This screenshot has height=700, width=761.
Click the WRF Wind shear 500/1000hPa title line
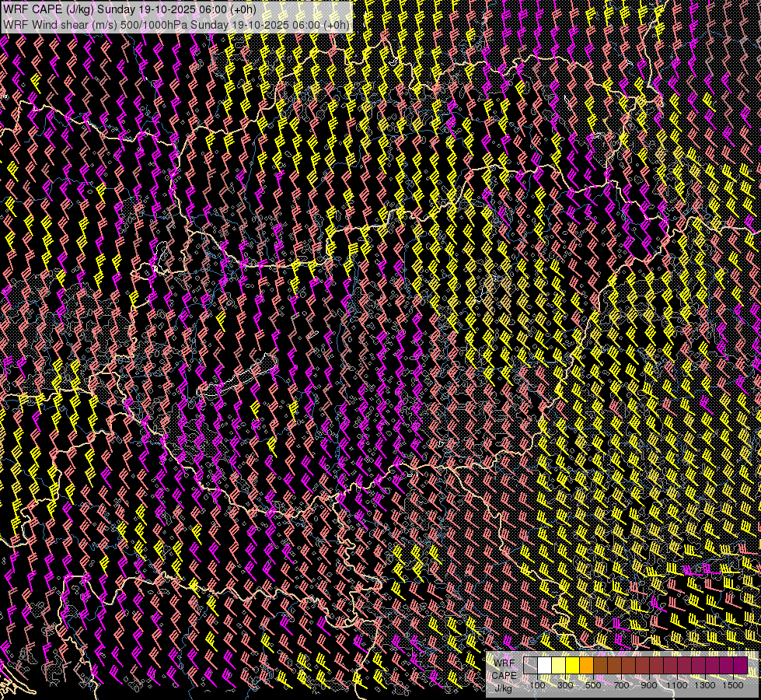coord(176,24)
